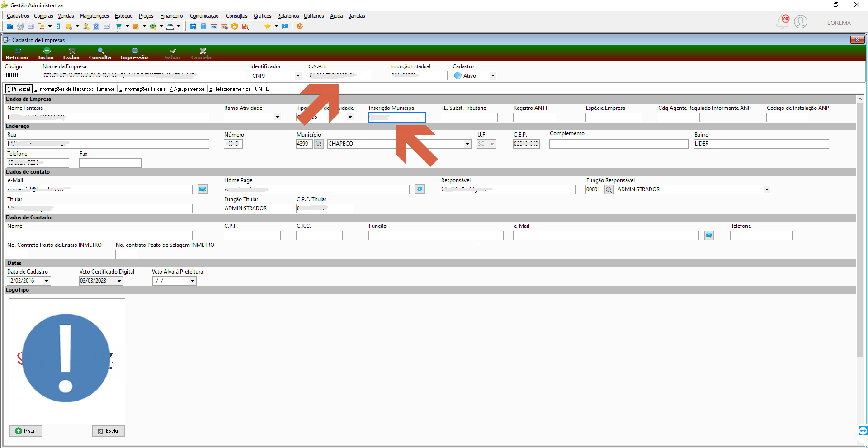Click the cash register toolbar icon

170,26
